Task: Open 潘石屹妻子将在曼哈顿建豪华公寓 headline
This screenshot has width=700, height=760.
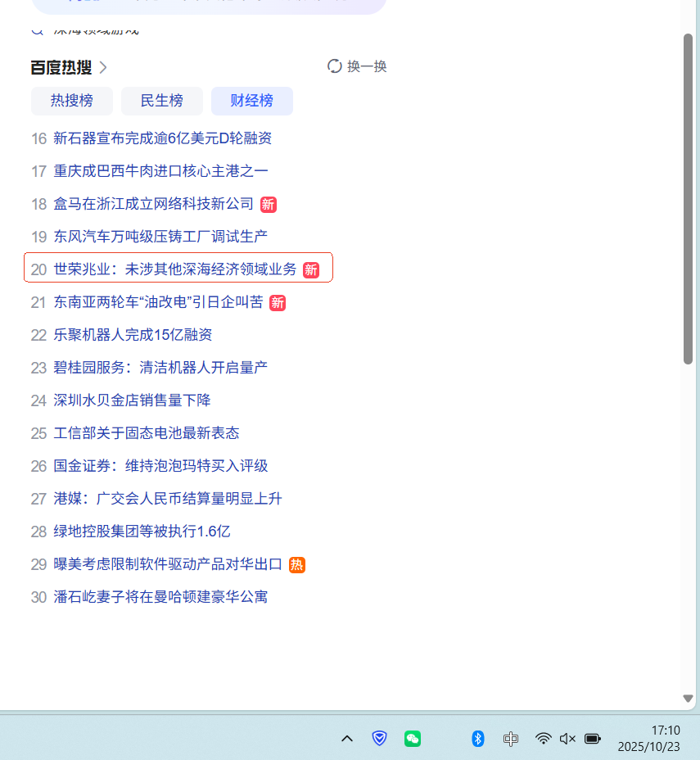Action: pyautogui.click(x=160, y=597)
